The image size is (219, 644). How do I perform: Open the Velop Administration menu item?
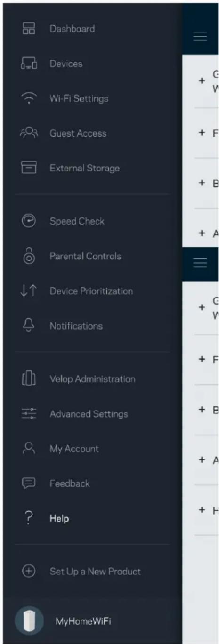tap(93, 379)
